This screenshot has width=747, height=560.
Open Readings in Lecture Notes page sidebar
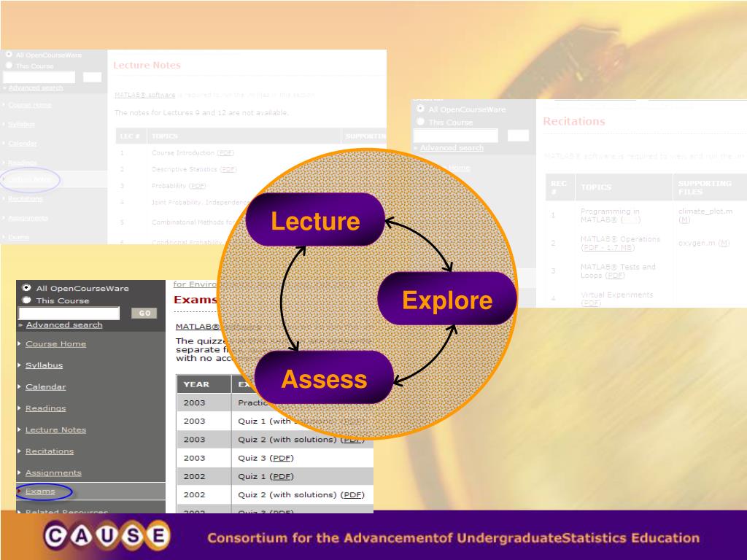(23, 163)
